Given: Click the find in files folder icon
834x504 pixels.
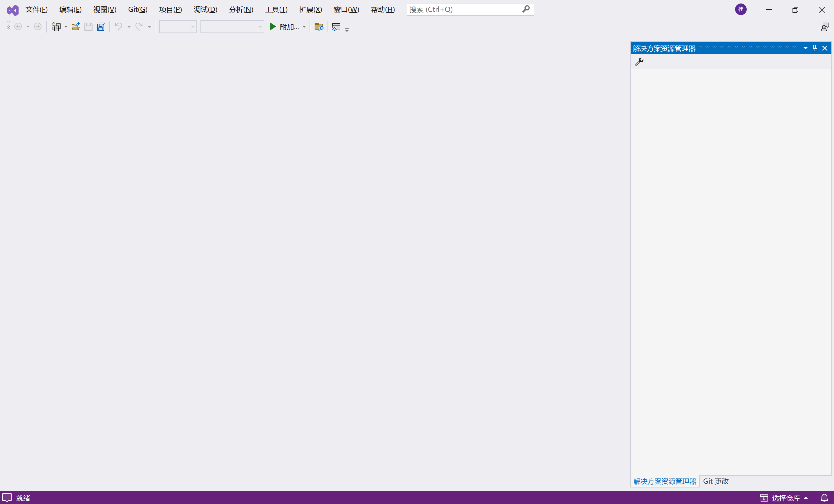Looking at the screenshot, I should [319, 26].
